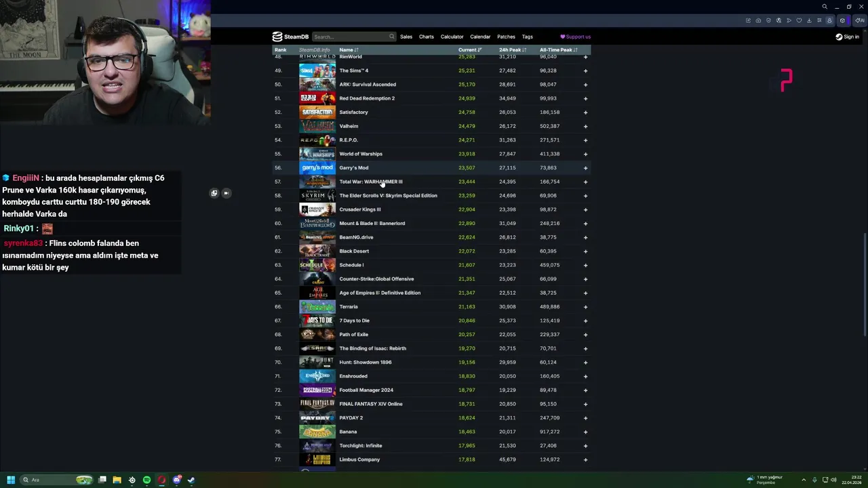Screen dimensions: 868x488
Task: Select Hunt: Showdown 1896 row name
Action: 366,363
